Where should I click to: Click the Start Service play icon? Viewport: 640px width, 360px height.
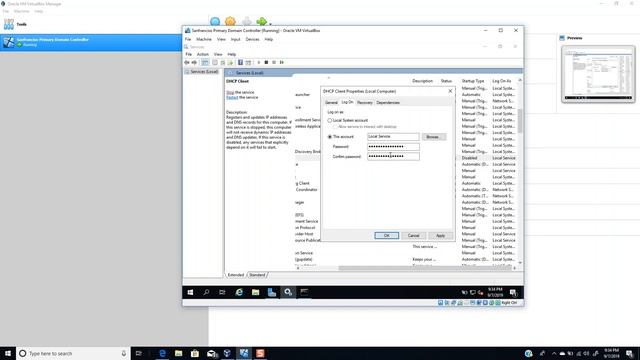[259, 62]
